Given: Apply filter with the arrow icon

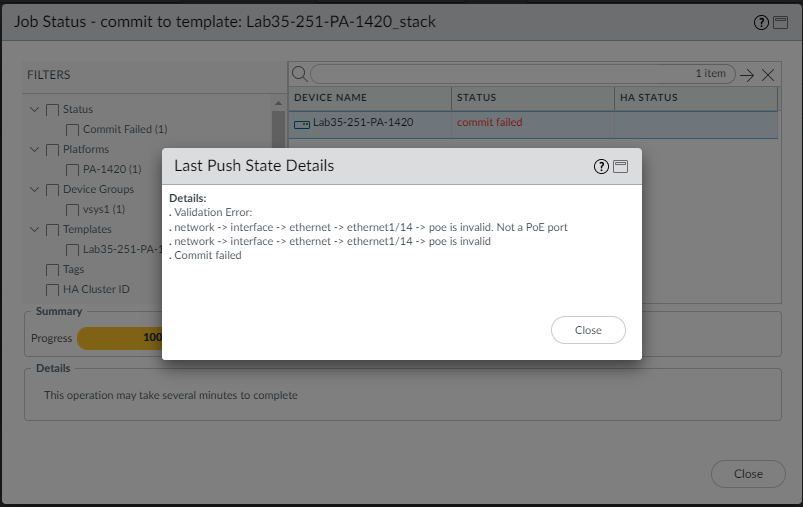Looking at the screenshot, I should [x=747, y=75].
